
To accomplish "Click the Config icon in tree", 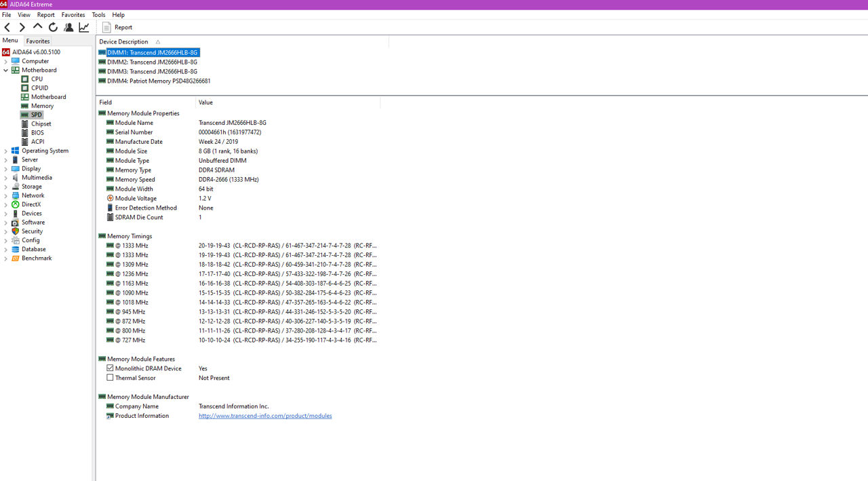I will [15, 240].
